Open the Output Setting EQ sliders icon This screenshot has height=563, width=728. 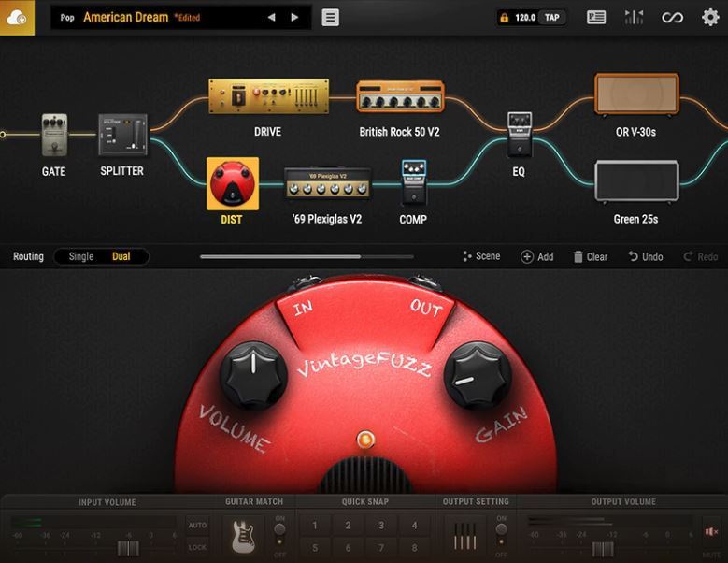(465, 537)
